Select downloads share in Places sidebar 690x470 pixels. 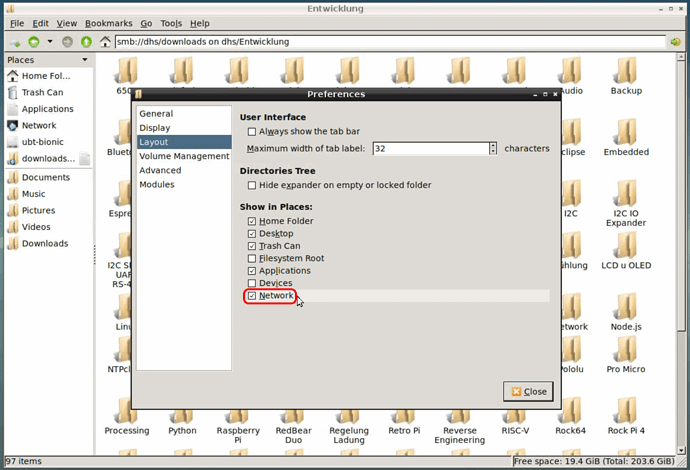(x=42, y=158)
